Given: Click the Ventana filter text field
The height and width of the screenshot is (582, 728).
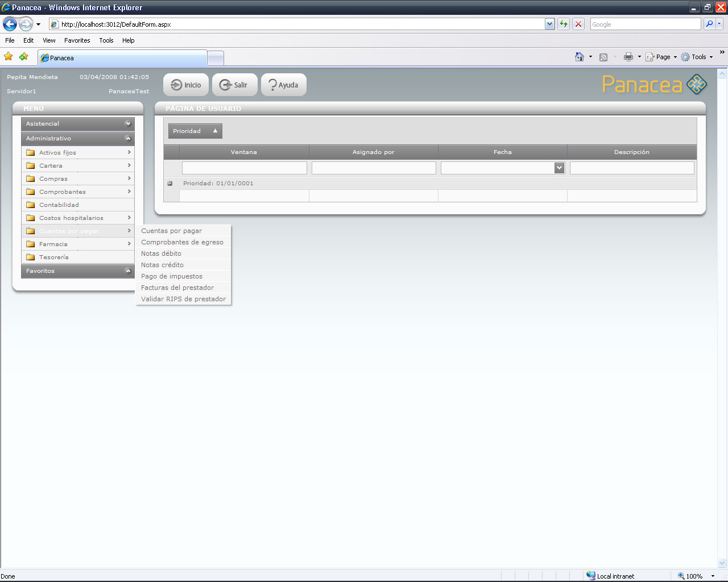Looking at the screenshot, I should (244, 168).
